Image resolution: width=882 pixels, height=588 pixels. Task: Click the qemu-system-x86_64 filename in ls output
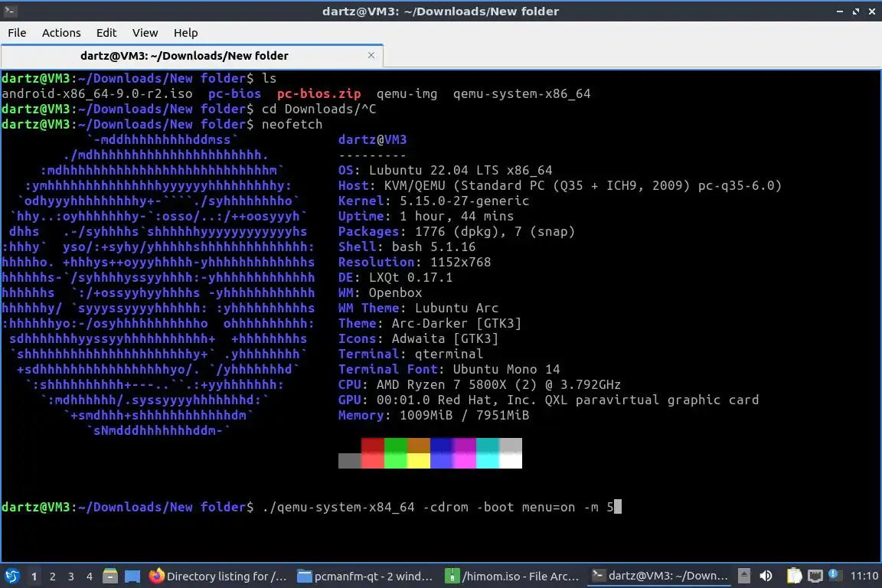coord(521,93)
